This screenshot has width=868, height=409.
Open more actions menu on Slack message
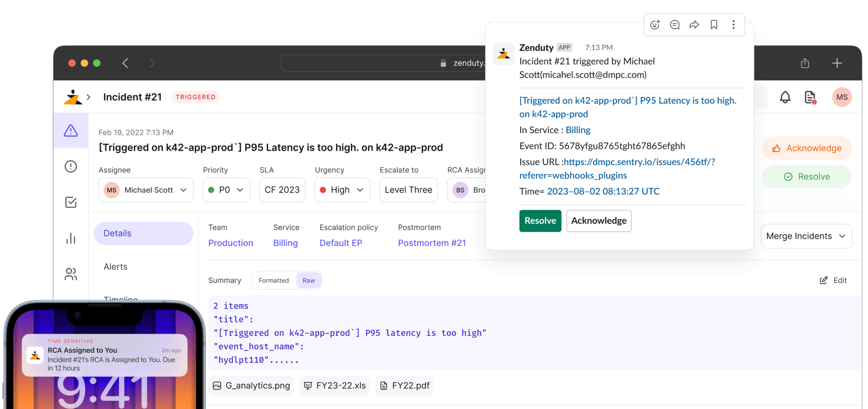tap(733, 25)
